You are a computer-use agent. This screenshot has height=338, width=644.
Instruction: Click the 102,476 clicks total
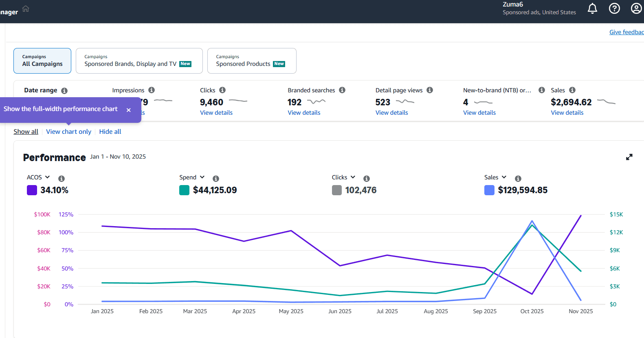coord(361,190)
